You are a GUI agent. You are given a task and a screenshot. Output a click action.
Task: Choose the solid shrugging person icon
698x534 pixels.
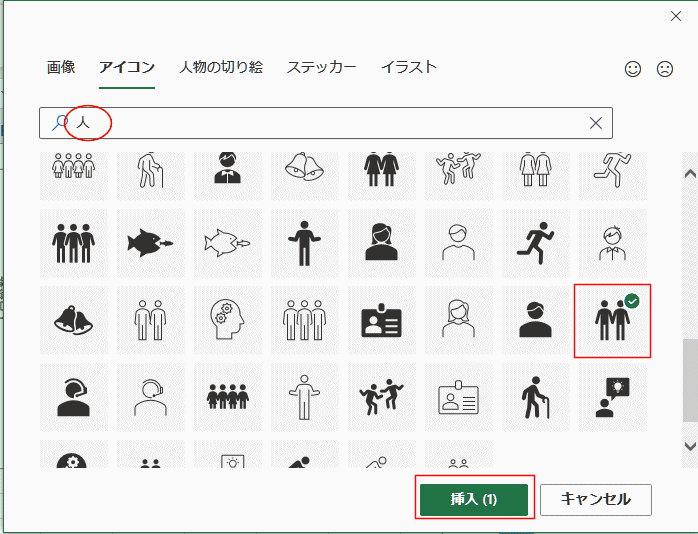point(304,243)
